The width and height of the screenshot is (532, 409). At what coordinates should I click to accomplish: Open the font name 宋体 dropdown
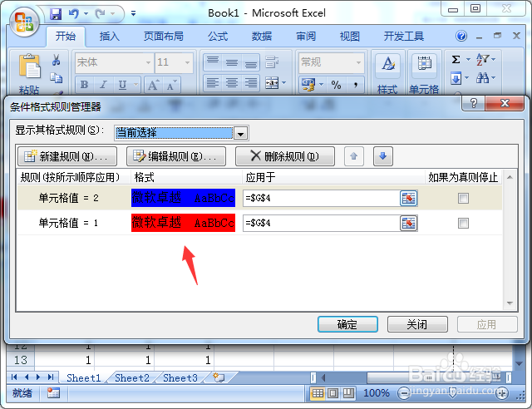click(148, 62)
